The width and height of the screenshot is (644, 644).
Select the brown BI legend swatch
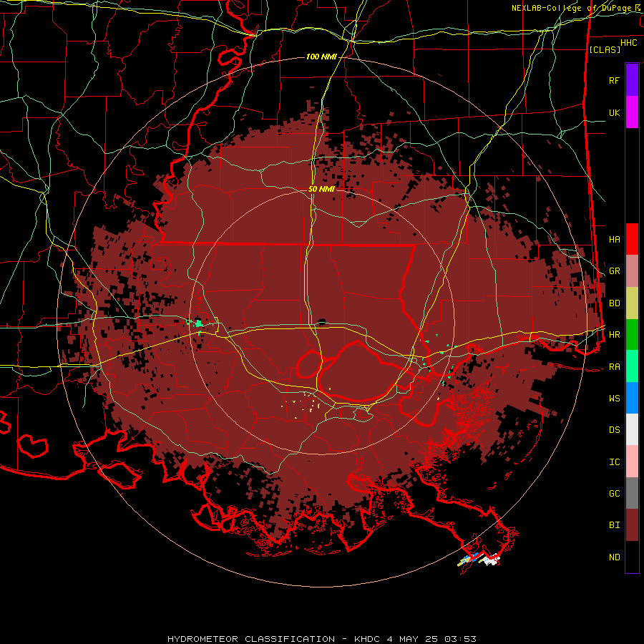[632, 525]
